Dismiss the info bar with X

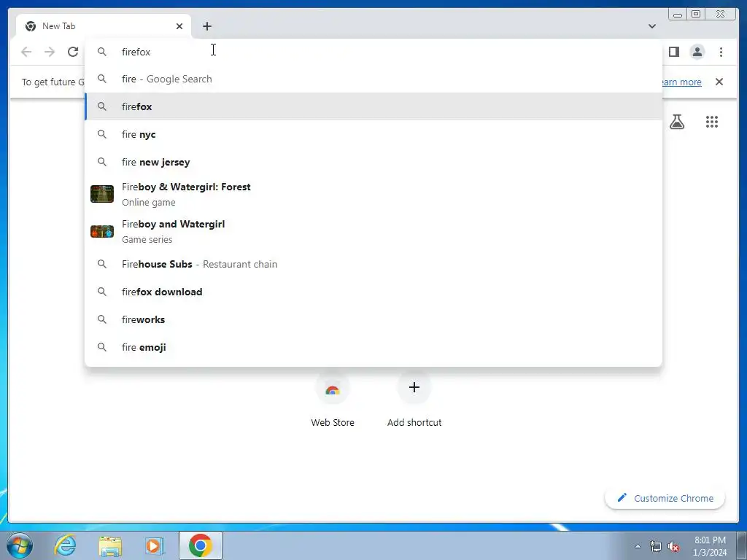719,82
